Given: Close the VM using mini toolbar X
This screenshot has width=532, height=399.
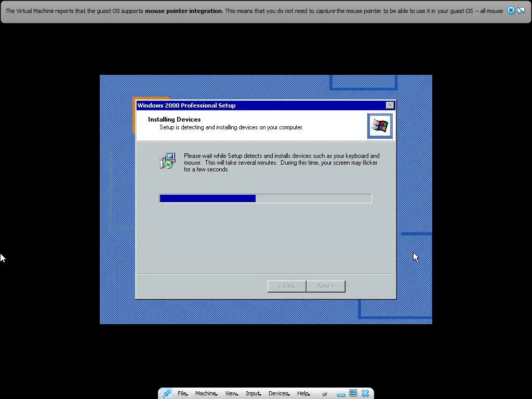Looking at the screenshot, I should click(x=365, y=393).
